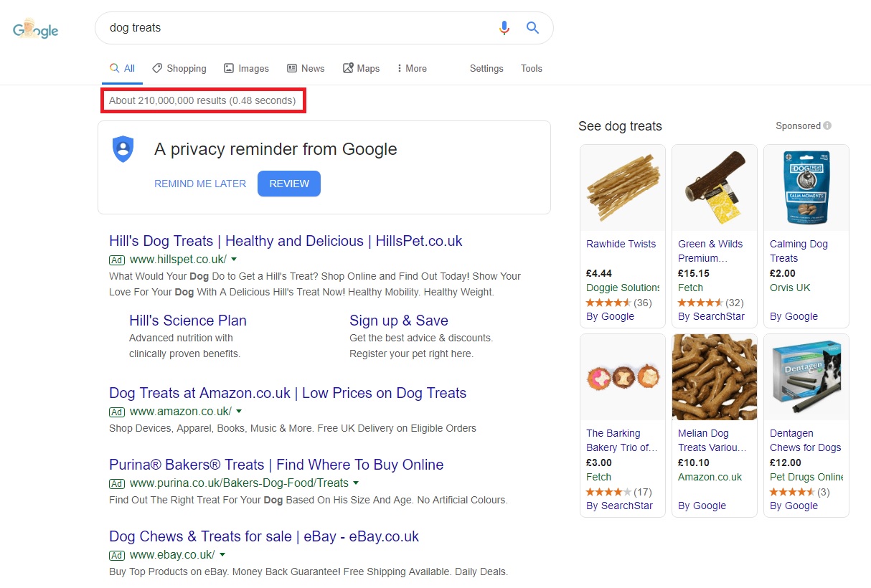Click the privacy shield icon
The height and width of the screenshot is (588, 871).
pos(123,148)
